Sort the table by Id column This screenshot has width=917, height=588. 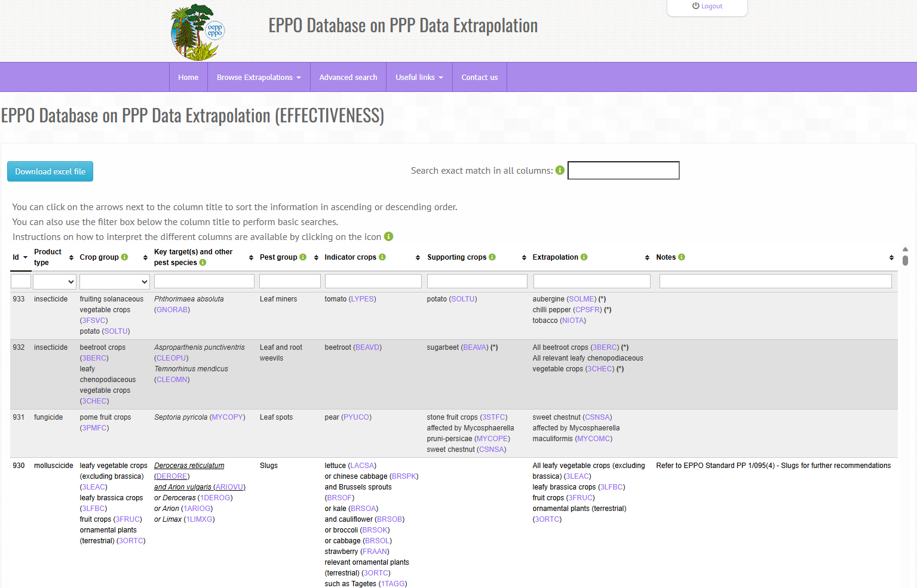(x=20, y=257)
